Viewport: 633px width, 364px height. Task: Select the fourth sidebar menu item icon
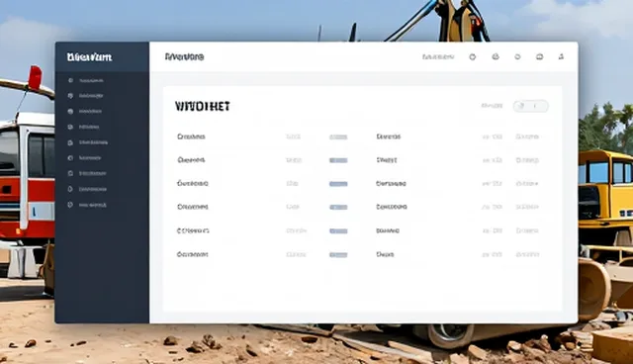[70, 127]
